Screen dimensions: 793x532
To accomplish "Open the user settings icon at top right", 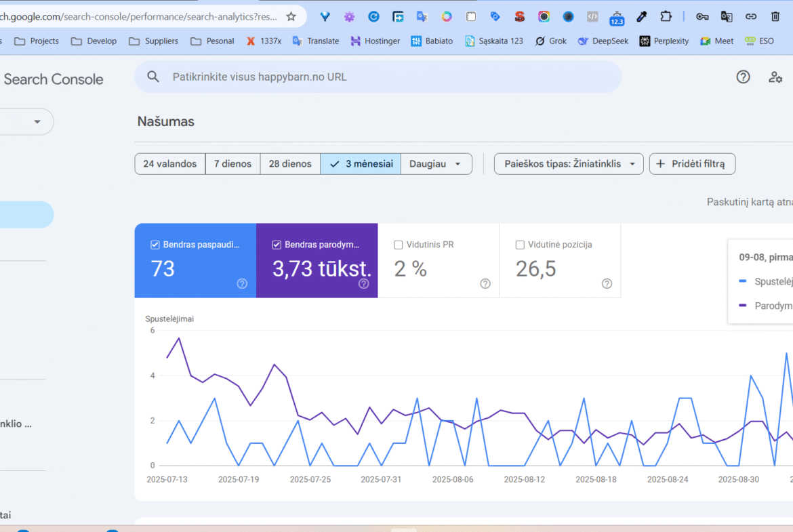I will pos(775,77).
